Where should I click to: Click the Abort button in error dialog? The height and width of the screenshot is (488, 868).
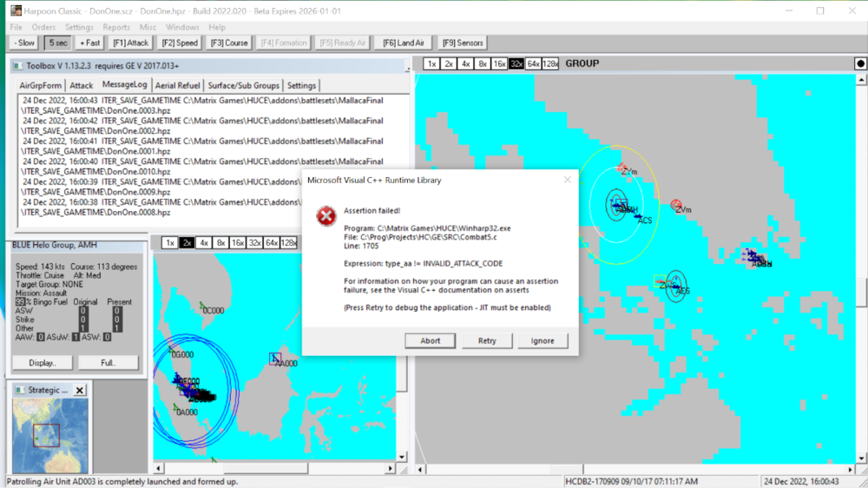click(430, 340)
